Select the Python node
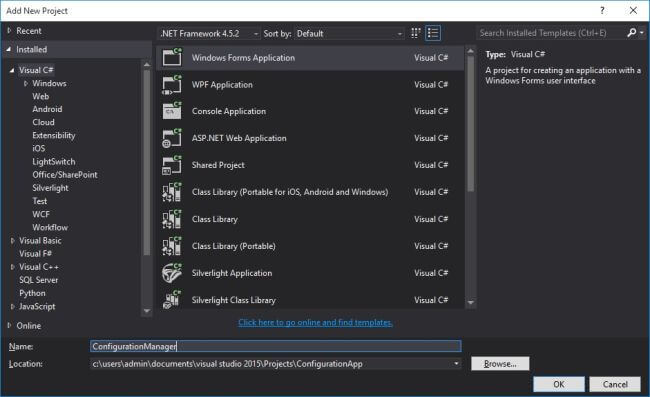The height and width of the screenshot is (397, 650). point(32,293)
